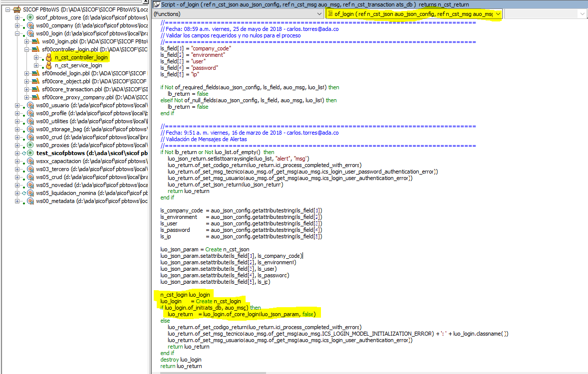The width and height of the screenshot is (588, 374).
Task: Collapse the ws00_login target node
Action: pos(17,33)
